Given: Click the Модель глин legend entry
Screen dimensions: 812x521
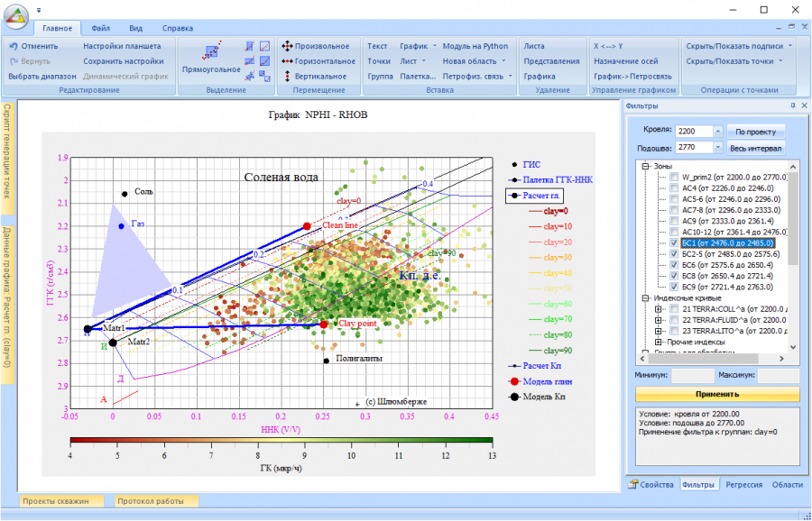Looking at the screenshot, I should (x=540, y=381).
